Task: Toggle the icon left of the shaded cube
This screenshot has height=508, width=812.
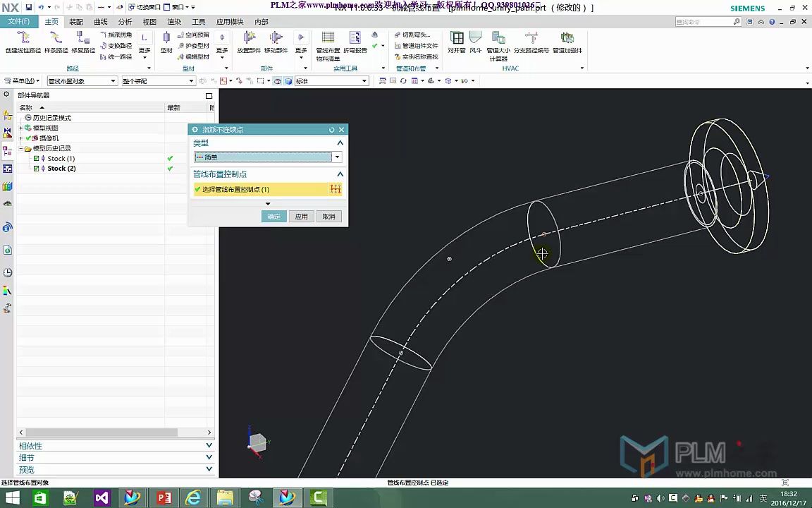Action: click(x=278, y=81)
